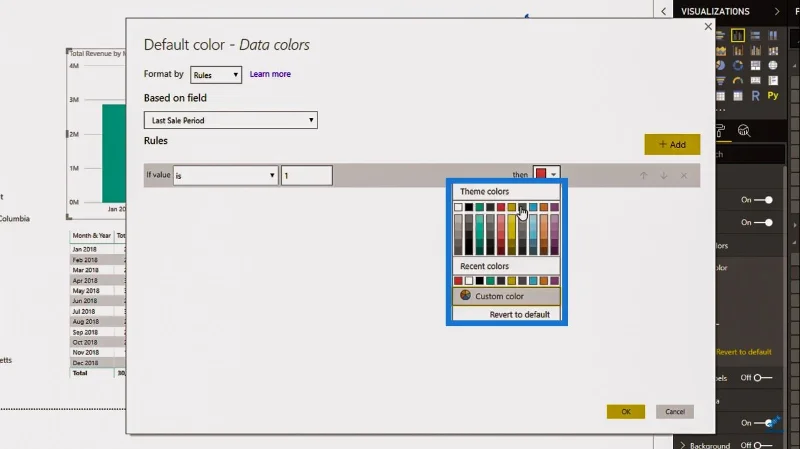Select the clustered column chart visual icon
The image size is (800, 449).
pyautogui.click(x=738, y=35)
